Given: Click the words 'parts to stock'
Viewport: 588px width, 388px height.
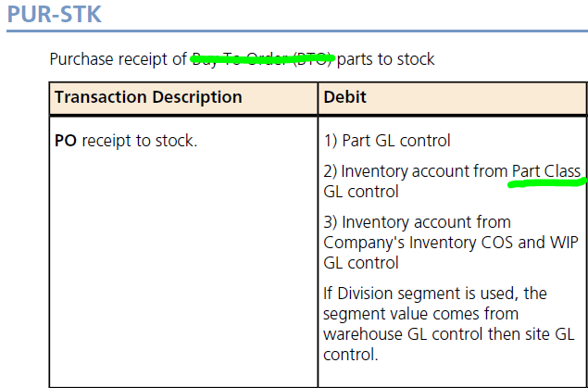Looking at the screenshot, I should point(386,59).
